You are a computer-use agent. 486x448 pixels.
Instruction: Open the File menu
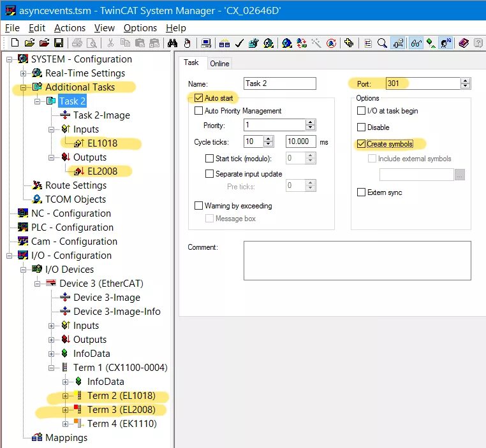(12, 28)
